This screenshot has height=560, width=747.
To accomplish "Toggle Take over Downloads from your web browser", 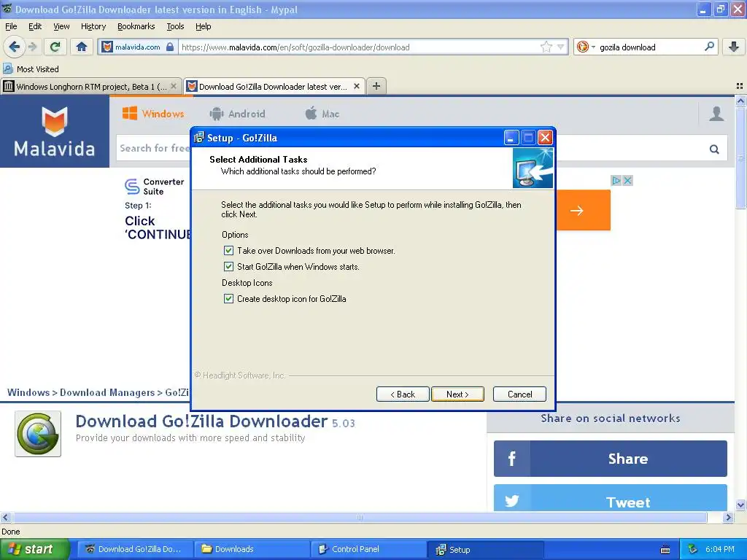I will (228, 251).
